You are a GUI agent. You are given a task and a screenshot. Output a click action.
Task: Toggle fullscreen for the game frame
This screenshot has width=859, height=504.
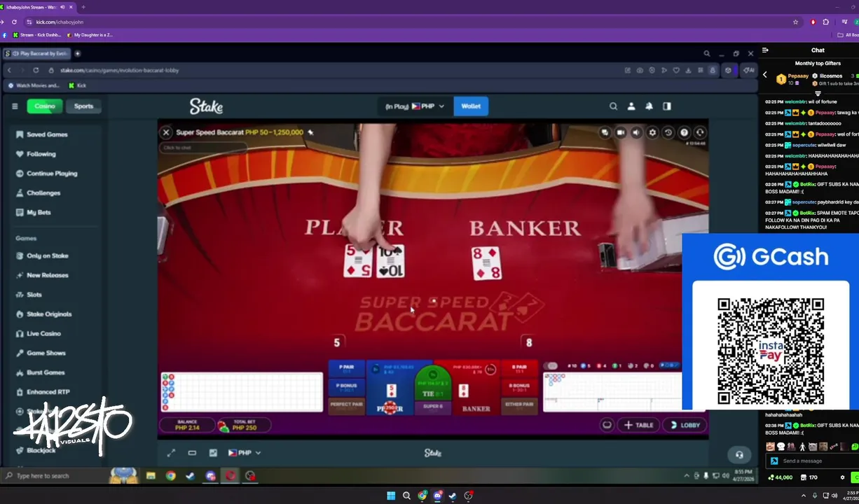pos(171,453)
